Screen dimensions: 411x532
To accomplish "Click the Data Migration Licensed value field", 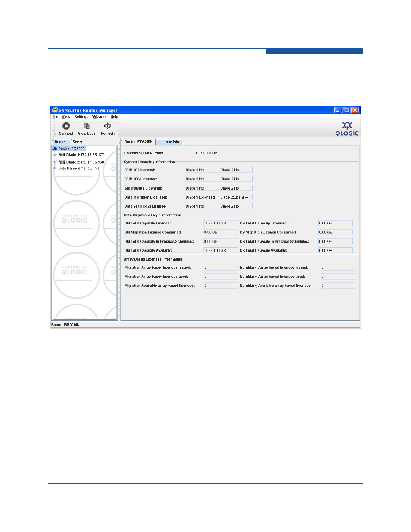I will (x=218, y=197).
